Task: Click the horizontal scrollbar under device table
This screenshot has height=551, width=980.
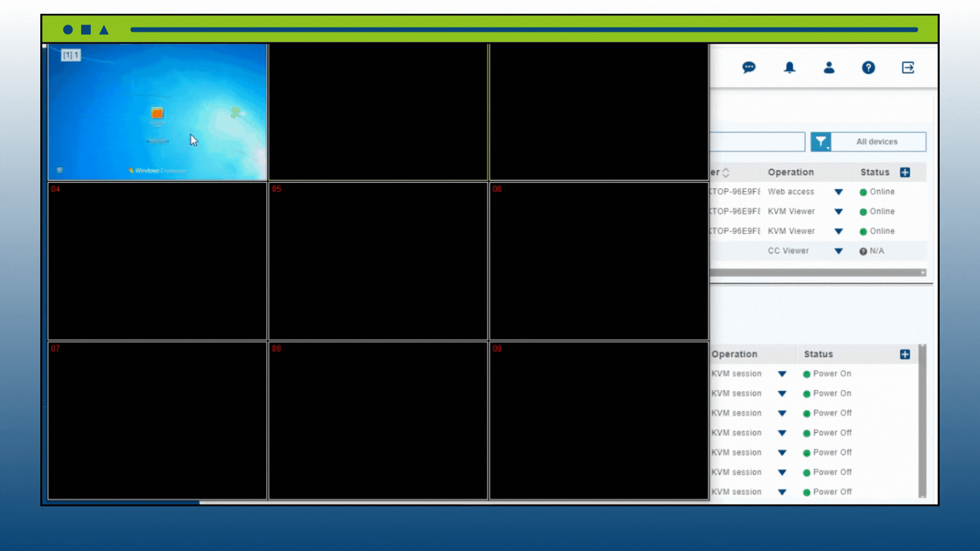Action: tap(817, 273)
